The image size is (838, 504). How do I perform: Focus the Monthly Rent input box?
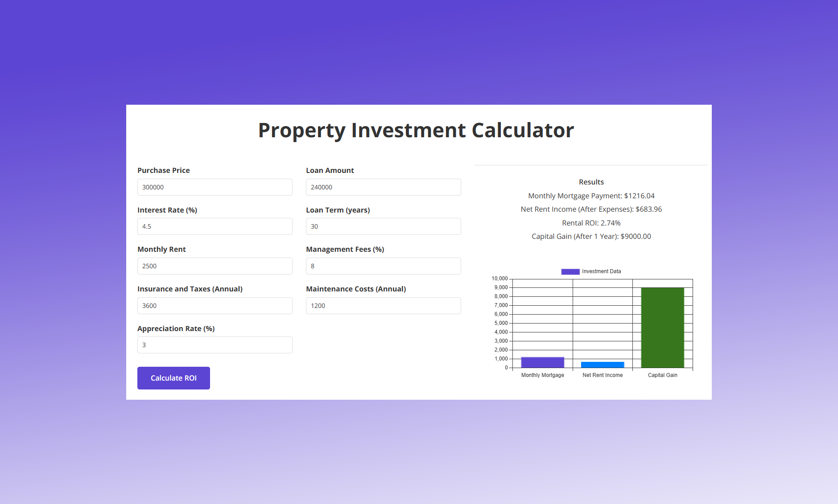pyautogui.click(x=215, y=266)
